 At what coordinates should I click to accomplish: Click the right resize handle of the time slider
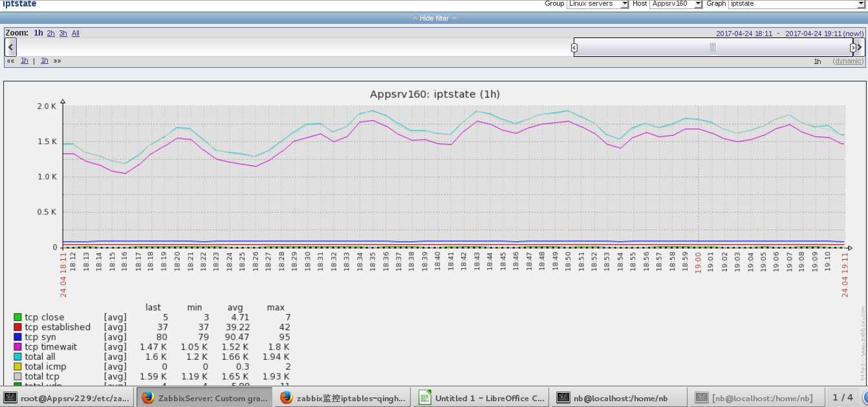(x=852, y=47)
